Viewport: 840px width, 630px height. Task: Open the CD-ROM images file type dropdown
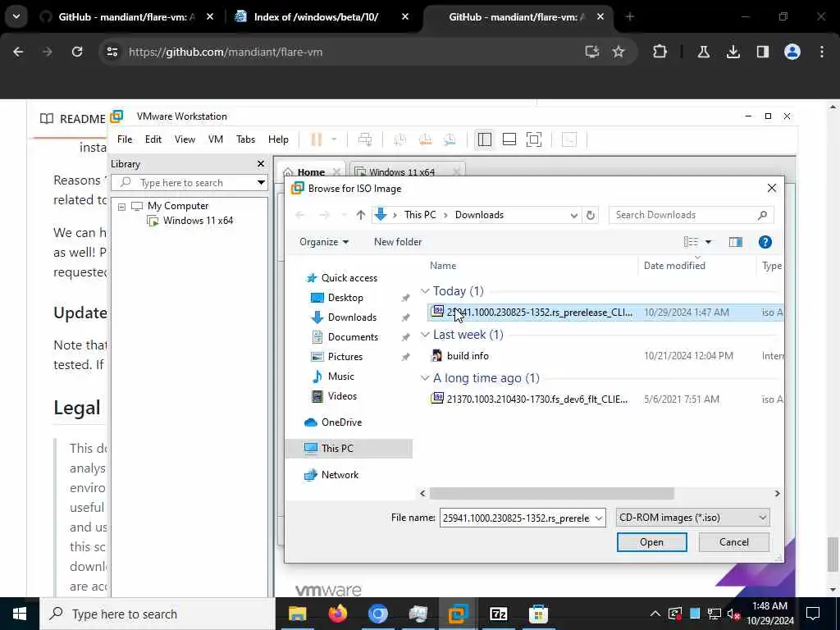692,518
